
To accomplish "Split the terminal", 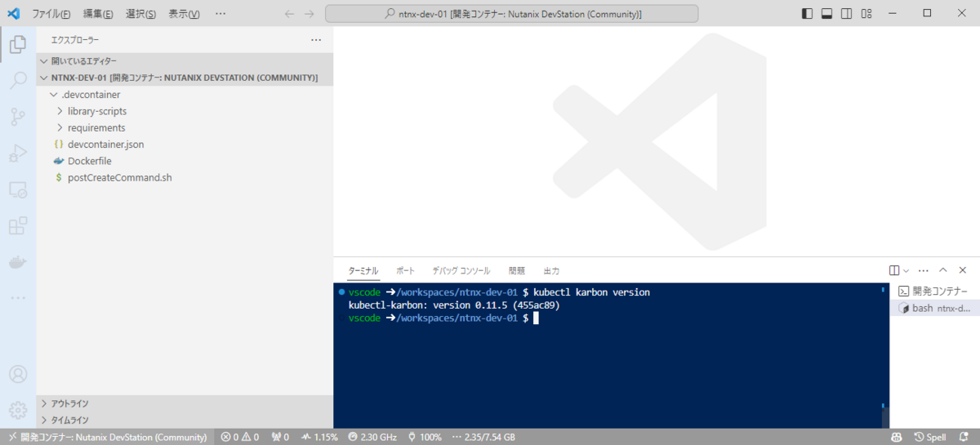I will click(x=894, y=270).
